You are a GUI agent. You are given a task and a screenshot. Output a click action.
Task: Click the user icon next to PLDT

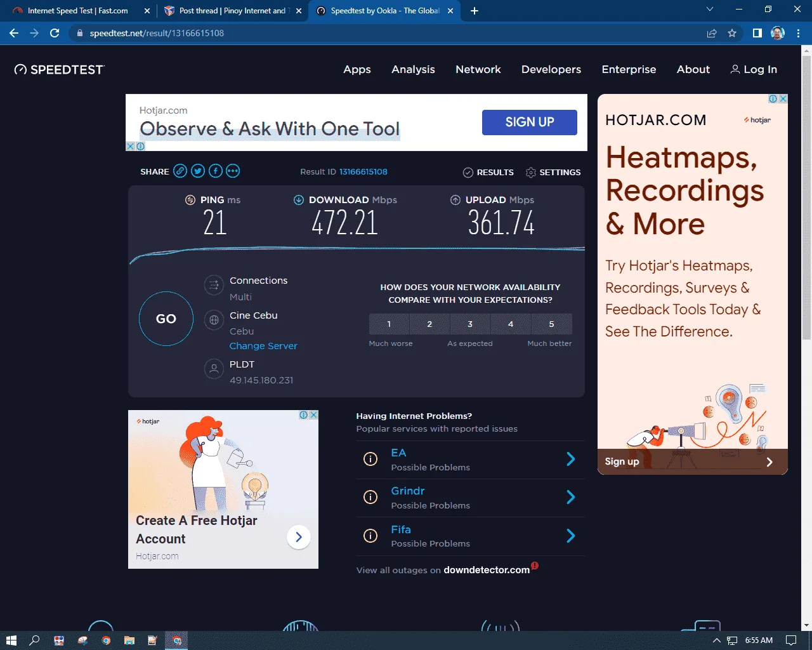click(x=214, y=368)
